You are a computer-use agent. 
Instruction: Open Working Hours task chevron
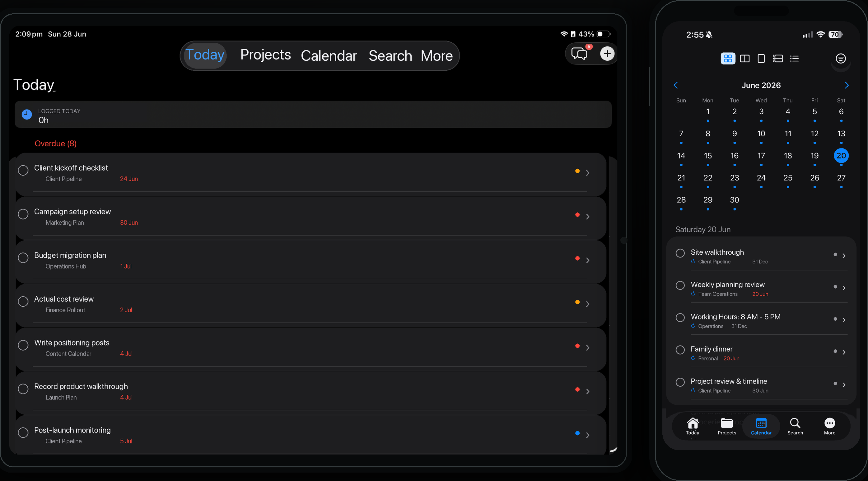coord(844,320)
